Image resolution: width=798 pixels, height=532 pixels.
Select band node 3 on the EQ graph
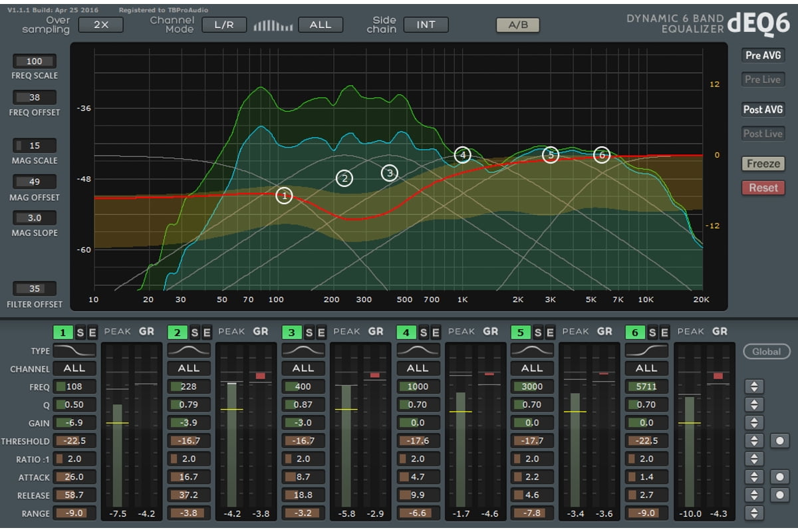pyautogui.click(x=389, y=173)
